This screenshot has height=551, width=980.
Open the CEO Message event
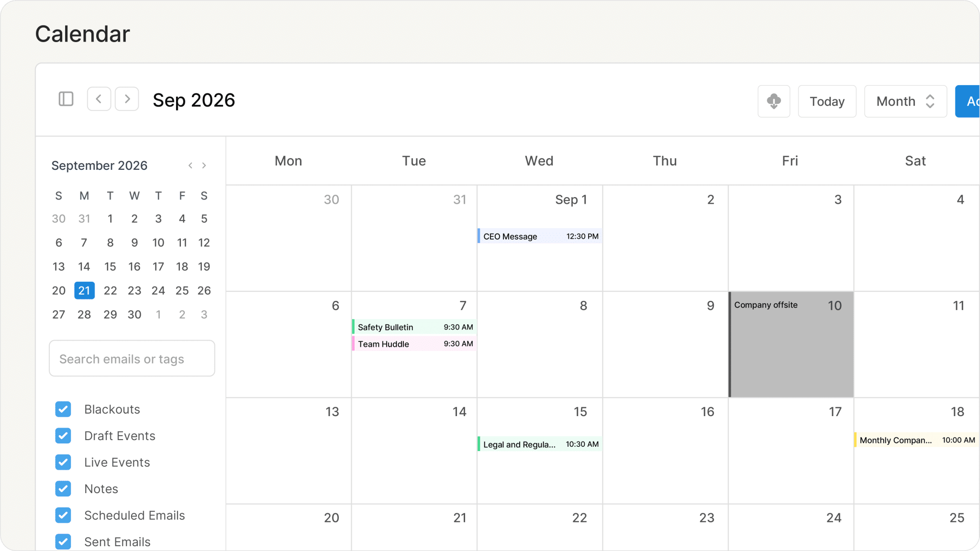click(x=540, y=236)
